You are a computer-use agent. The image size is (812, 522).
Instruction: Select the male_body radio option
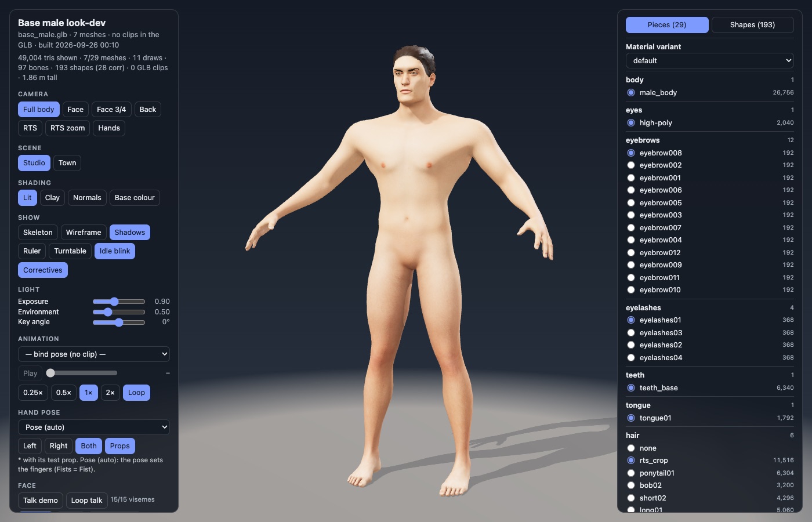click(631, 93)
